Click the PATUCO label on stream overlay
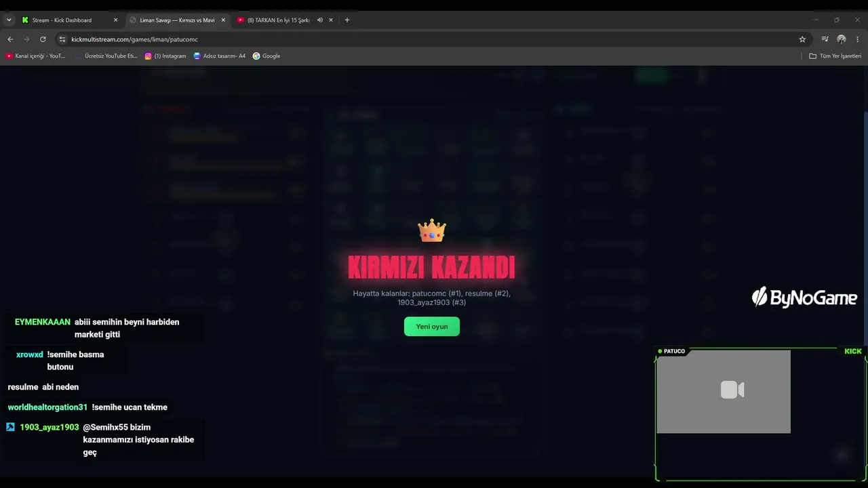The height and width of the screenshot is (488, 868). (x=671, y=351)
